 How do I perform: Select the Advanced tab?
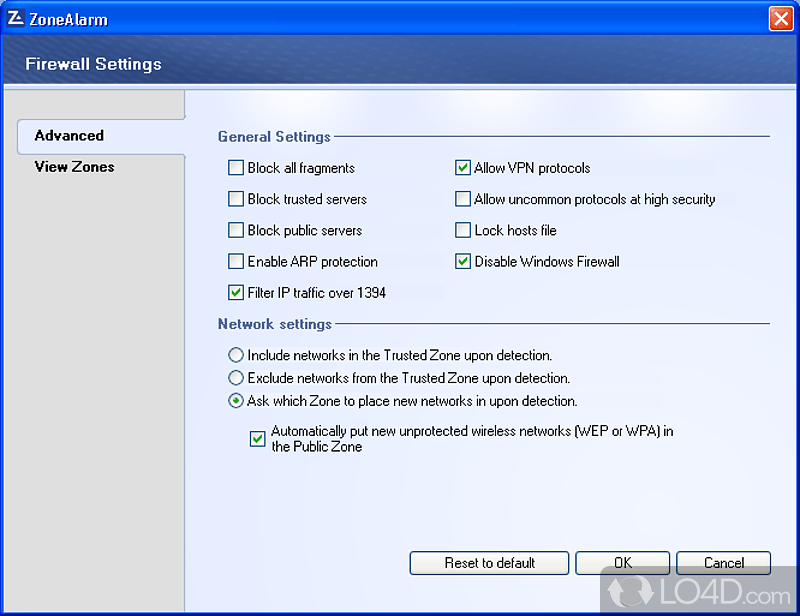[69, 136]
